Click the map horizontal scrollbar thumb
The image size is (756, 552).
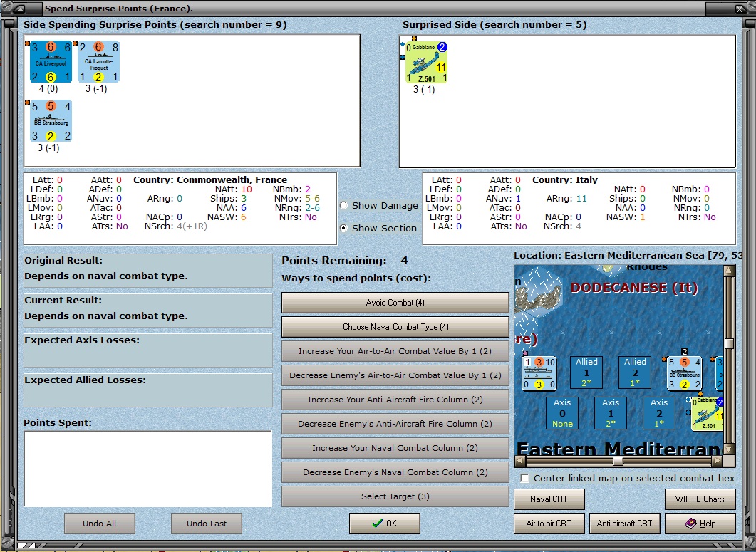618,461
